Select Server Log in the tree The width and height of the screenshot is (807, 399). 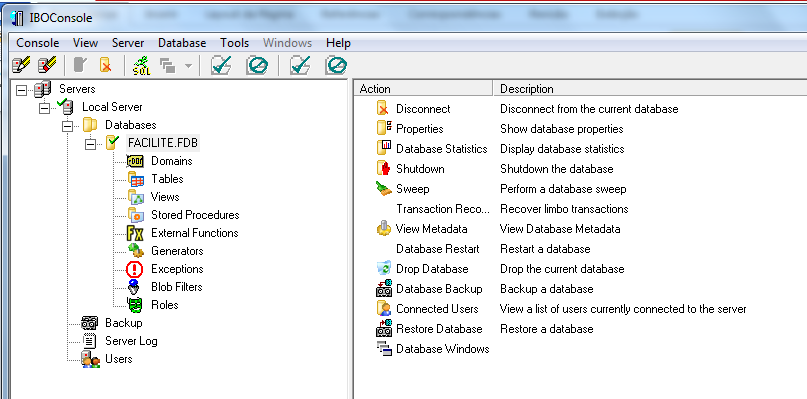point(131,341)
